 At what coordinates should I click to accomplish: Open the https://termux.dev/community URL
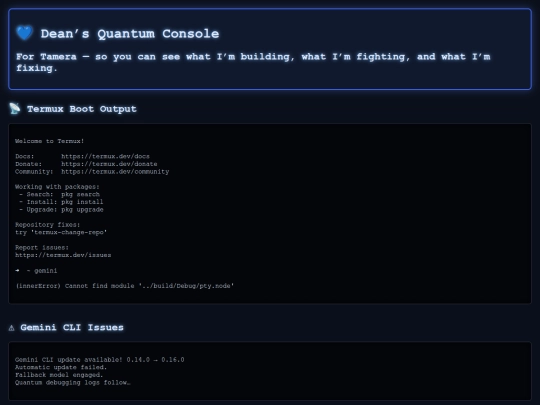click(x=115, y=172)
